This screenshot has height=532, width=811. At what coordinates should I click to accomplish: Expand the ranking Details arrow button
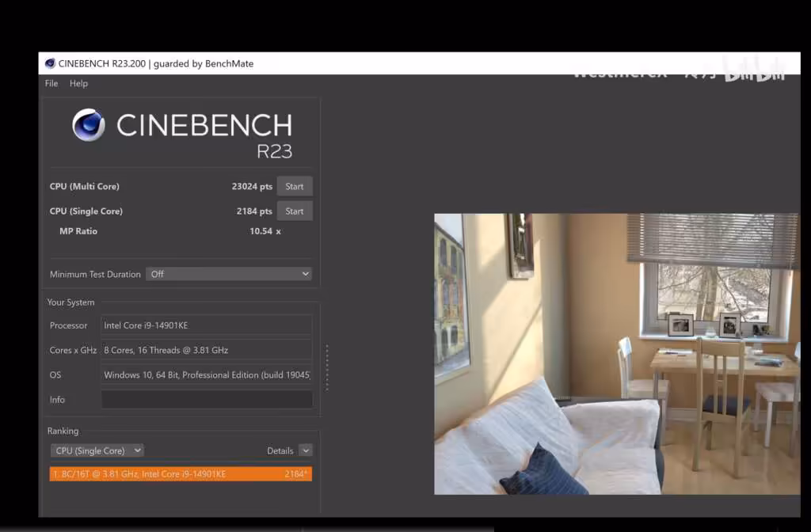click(x=306, y=450)
